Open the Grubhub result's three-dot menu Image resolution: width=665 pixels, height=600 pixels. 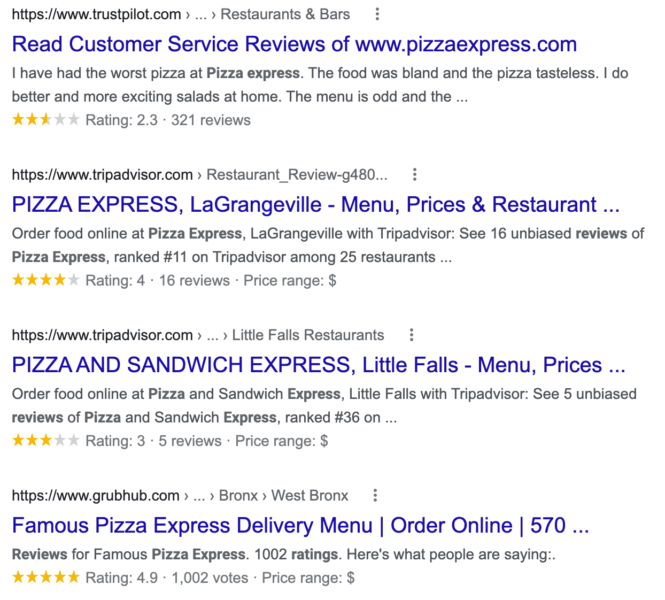tap(375, 495)
